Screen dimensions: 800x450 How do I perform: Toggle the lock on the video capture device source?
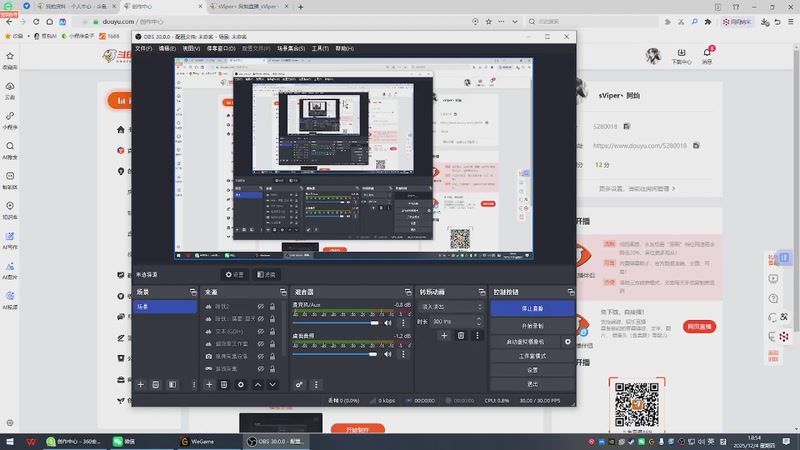272,356
